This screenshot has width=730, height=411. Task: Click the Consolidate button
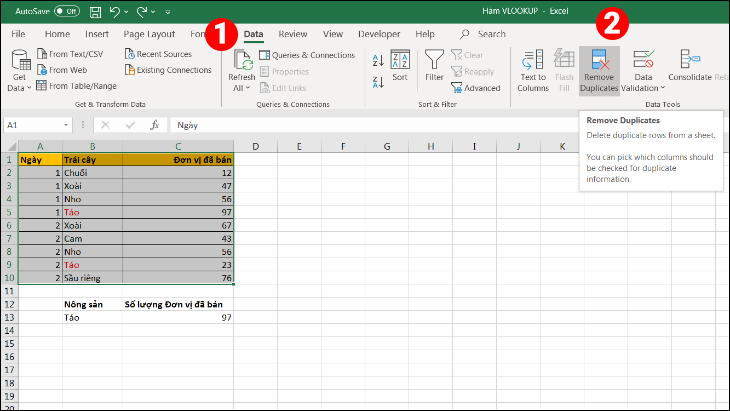point(690,65)
